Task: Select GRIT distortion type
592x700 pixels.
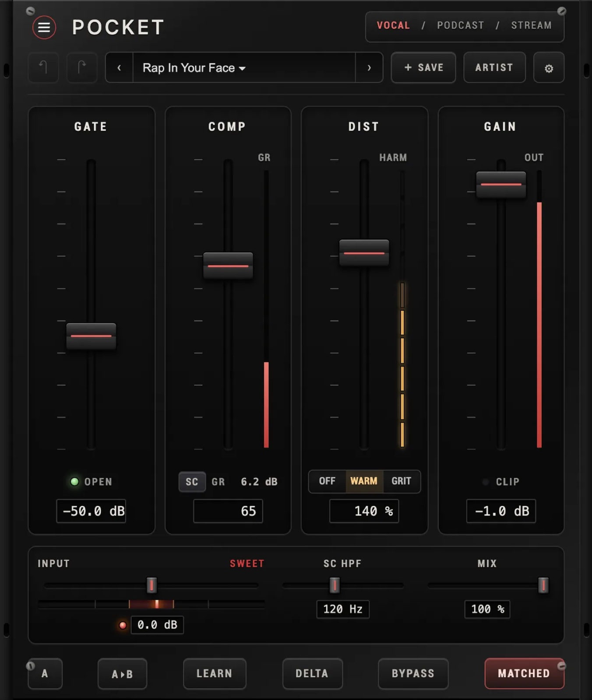Action: 401,481
